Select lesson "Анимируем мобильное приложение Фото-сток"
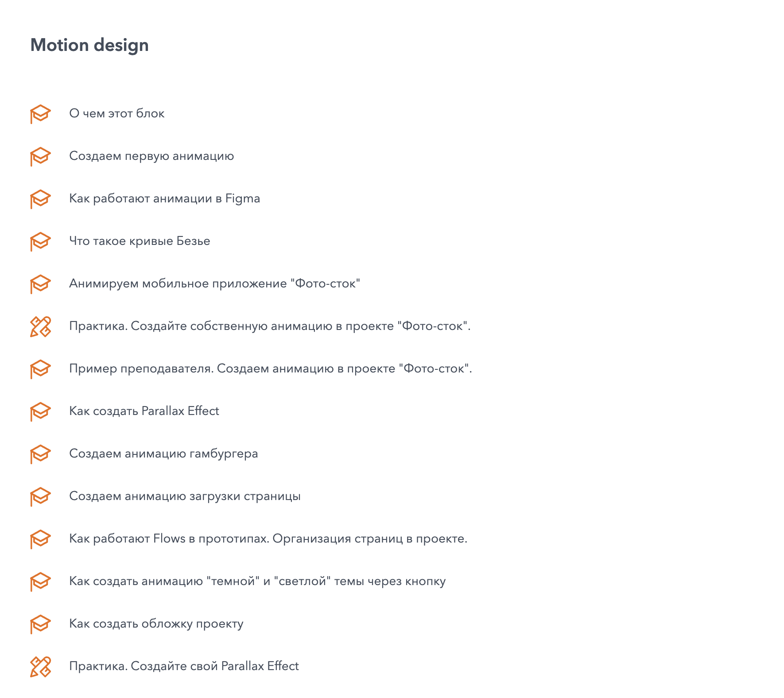The width and height of the screenshot is (784, 698). [x=214, y=283]
